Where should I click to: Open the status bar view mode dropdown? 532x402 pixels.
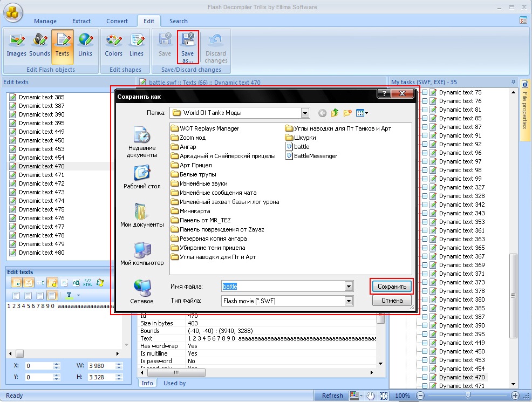pyautogui.click(x=361, y=396)
